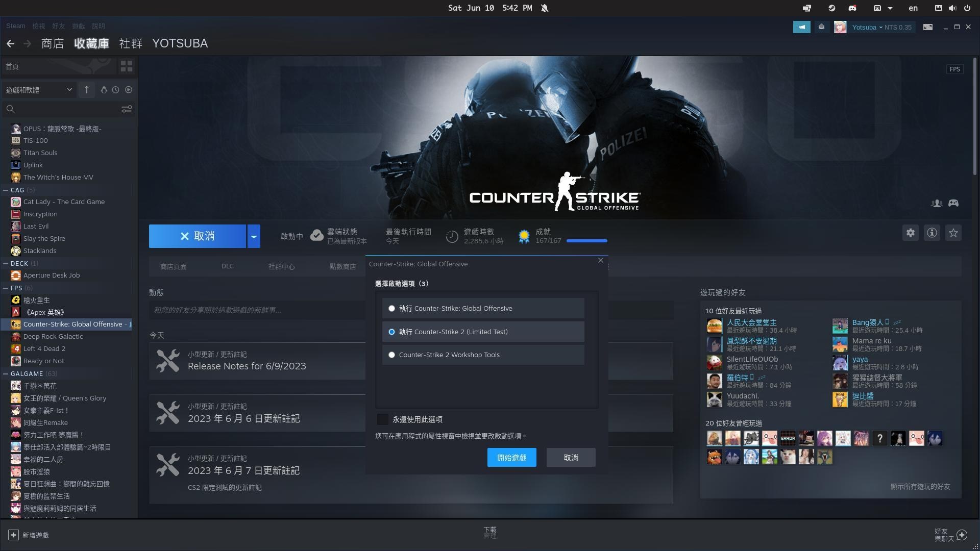Open the grid view icon beside 首頁

tap(126, 66)
